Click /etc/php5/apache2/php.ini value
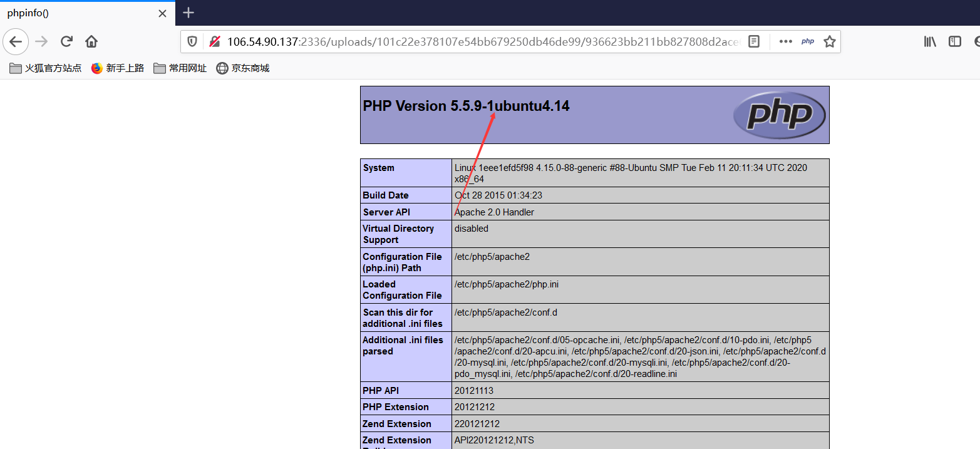 tap(507, 284)
